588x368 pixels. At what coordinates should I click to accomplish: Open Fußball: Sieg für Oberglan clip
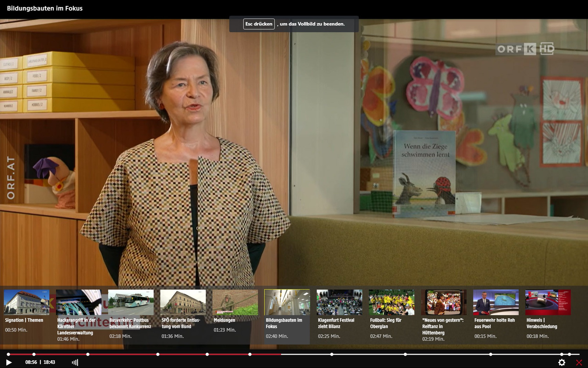tap(391, 302)
